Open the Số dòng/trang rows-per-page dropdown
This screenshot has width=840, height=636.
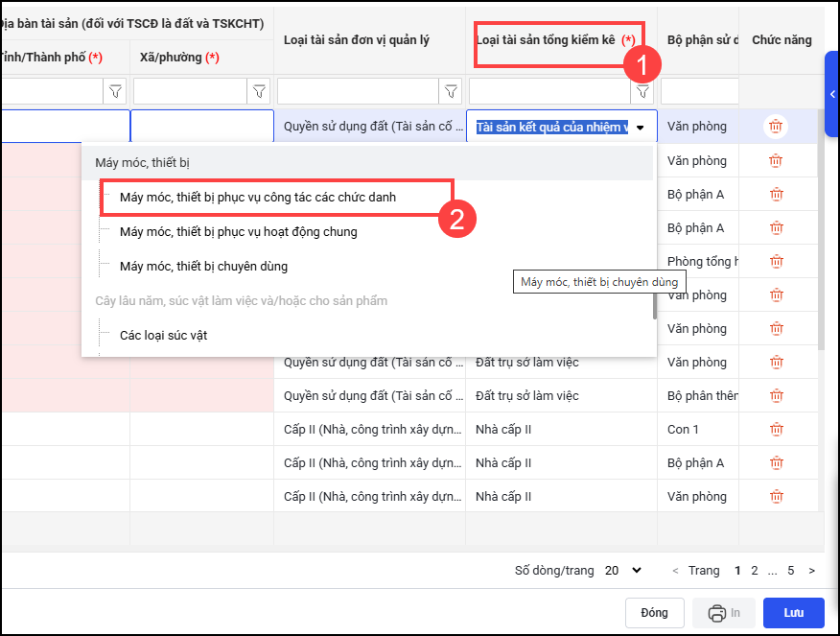coord(623,571)
